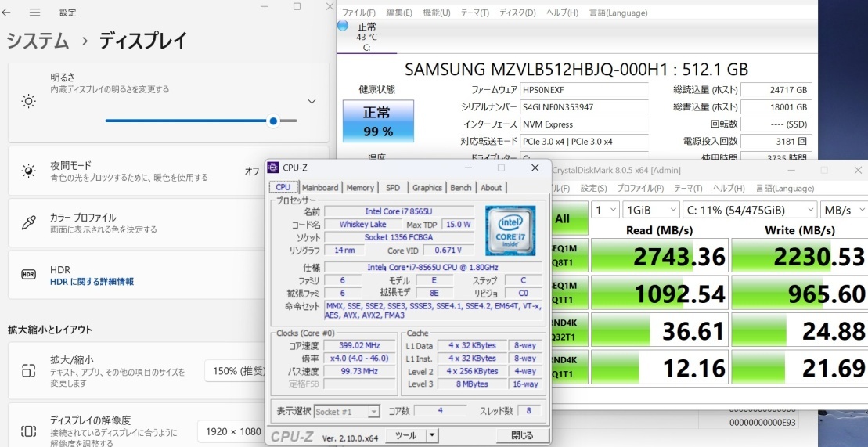
Task: Expand the brightness section chevron
Action: click(312, 101)
